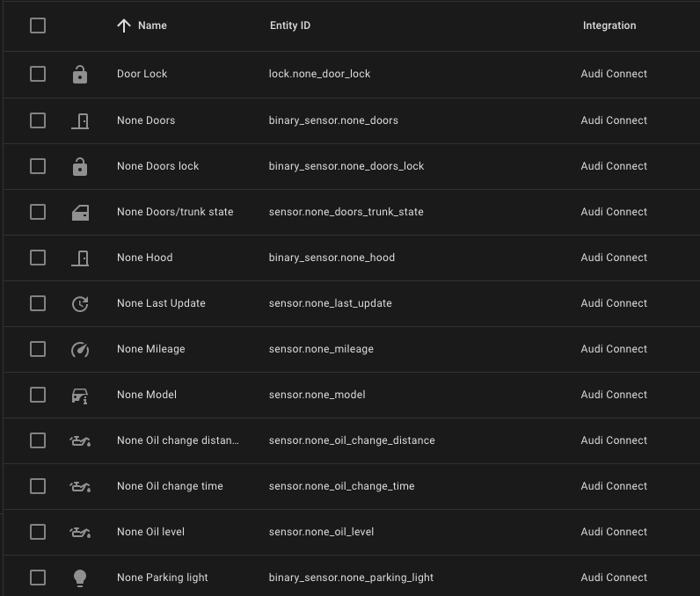Check the box for None Mileage row
700x596 pixels.
[x=38, y=349]
